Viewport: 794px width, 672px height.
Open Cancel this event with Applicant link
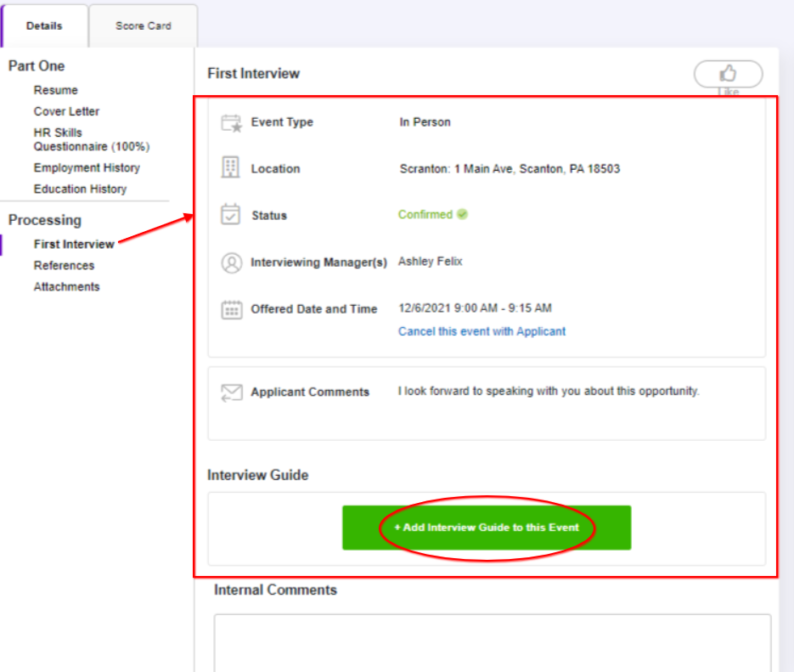pyautogui.click(x=481, y=331)
